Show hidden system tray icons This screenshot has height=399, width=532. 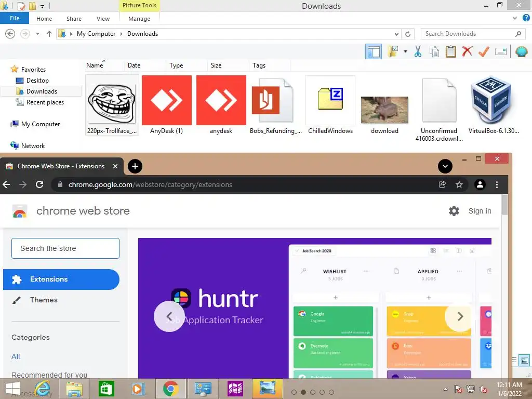click(x=445, y=389)
